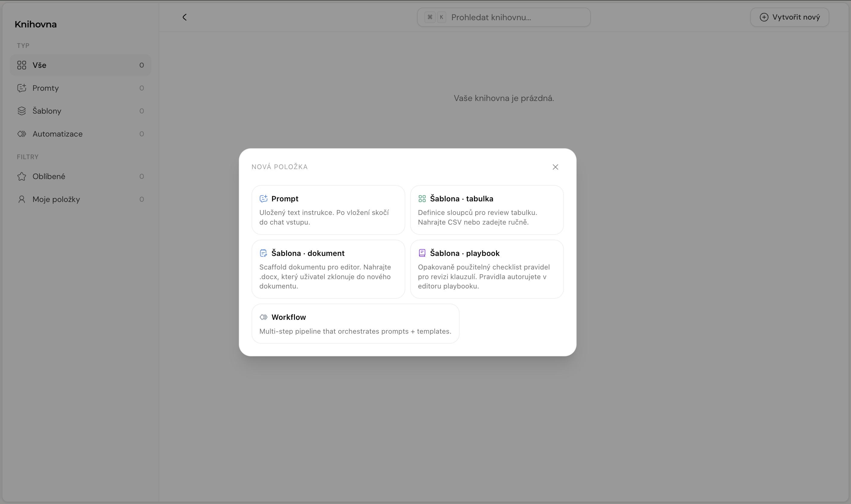851x504 pixels.
Task: Click the Vše count of 0
Action: [x=142, y=65]
